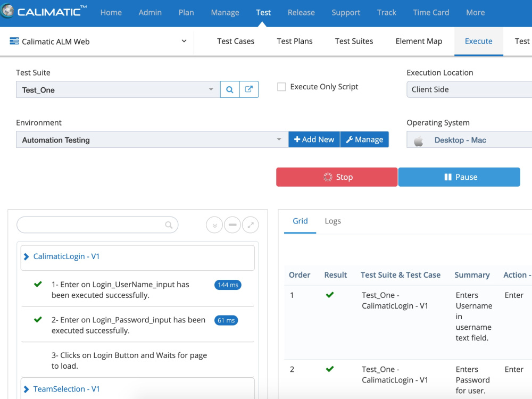Open the Admin menu
This screenshot has height=399, width=532.
pos(150,13)
